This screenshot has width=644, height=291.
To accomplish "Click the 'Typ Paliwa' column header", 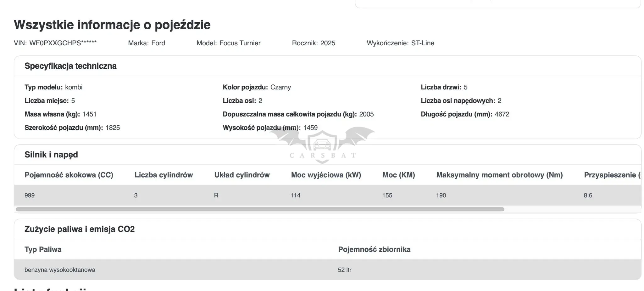I will (43, 249).
